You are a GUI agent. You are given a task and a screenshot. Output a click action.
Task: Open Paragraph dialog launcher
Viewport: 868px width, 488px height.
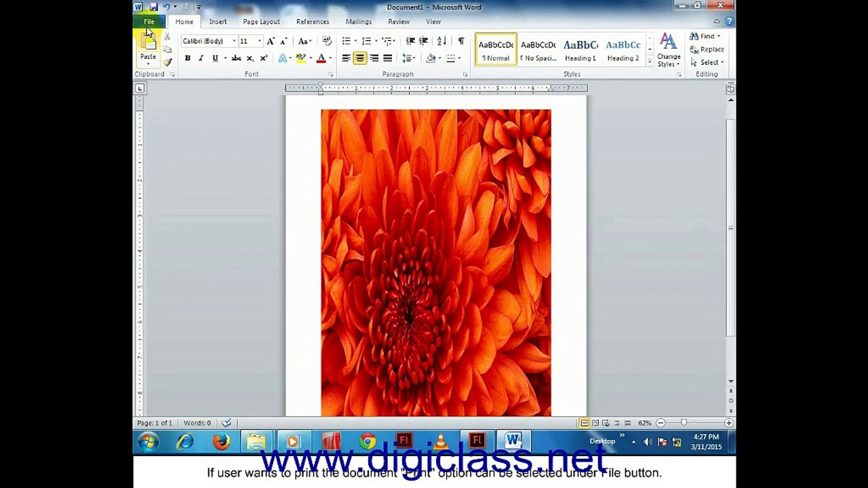point(465,75)
